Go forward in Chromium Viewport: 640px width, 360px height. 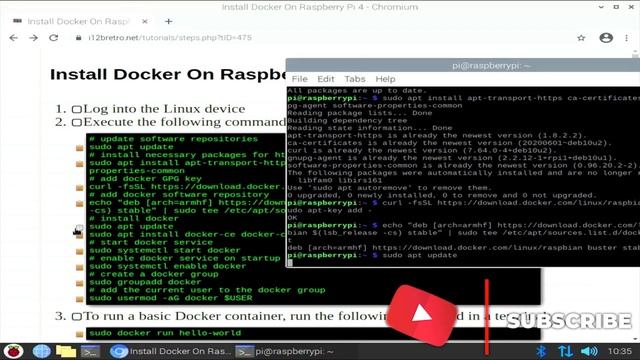click(33, 38)
